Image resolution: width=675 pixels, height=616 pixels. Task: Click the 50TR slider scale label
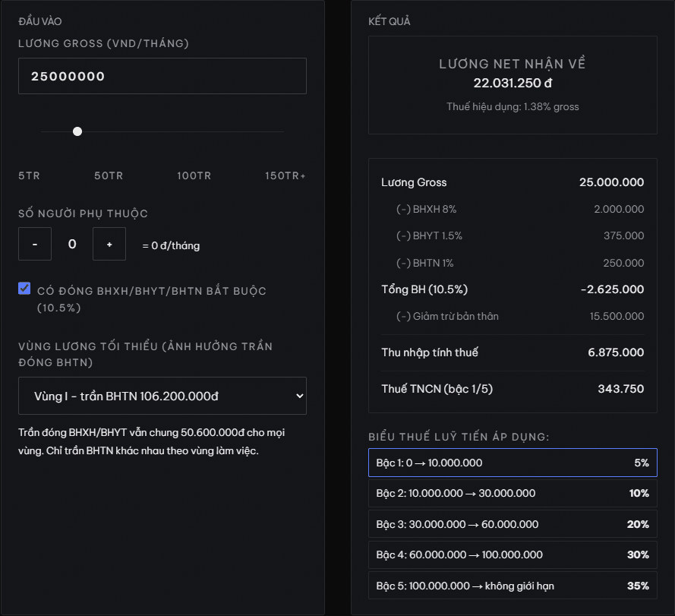(109, 175)
